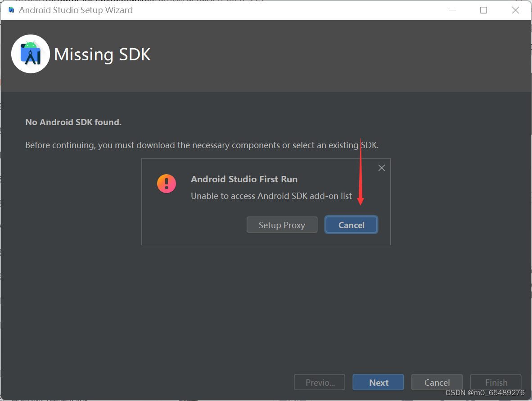Close the Android Studio Setup Wizard window
This screenshot has height=401, width=532.
point(515,10)
